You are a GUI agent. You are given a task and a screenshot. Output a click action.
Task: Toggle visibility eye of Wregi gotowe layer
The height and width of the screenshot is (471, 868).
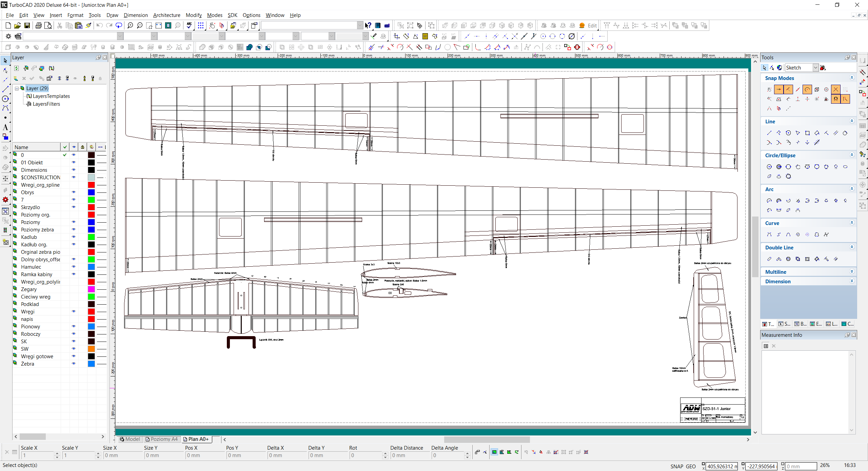coord(74,356)
